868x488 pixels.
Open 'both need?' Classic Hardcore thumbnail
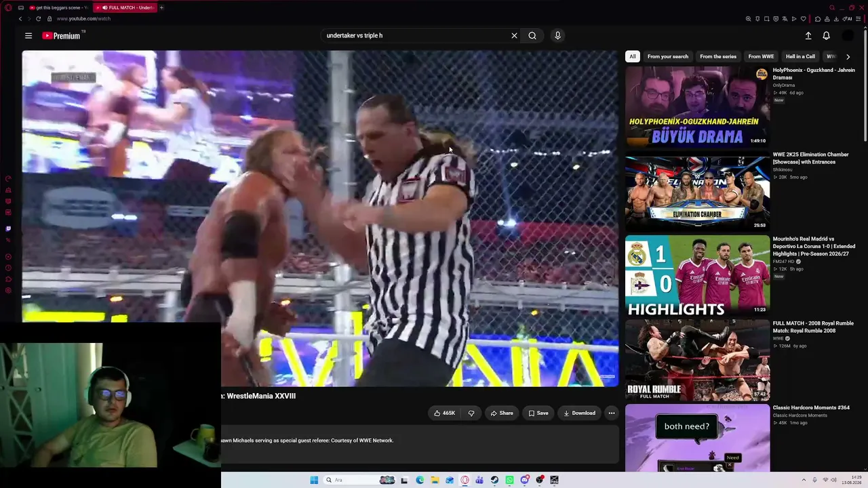(697, 438)
